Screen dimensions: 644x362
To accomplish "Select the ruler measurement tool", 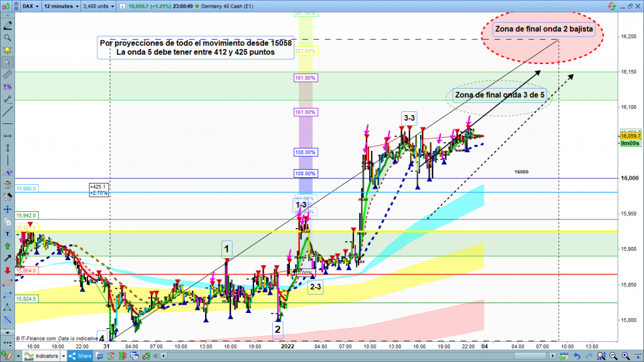I will point(8,74).
